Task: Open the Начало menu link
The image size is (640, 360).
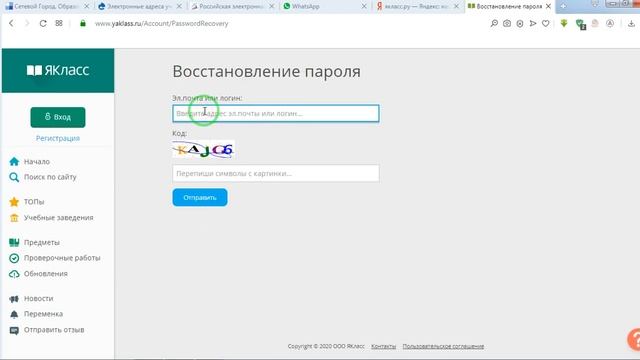Action: click(x=37, y=162)
